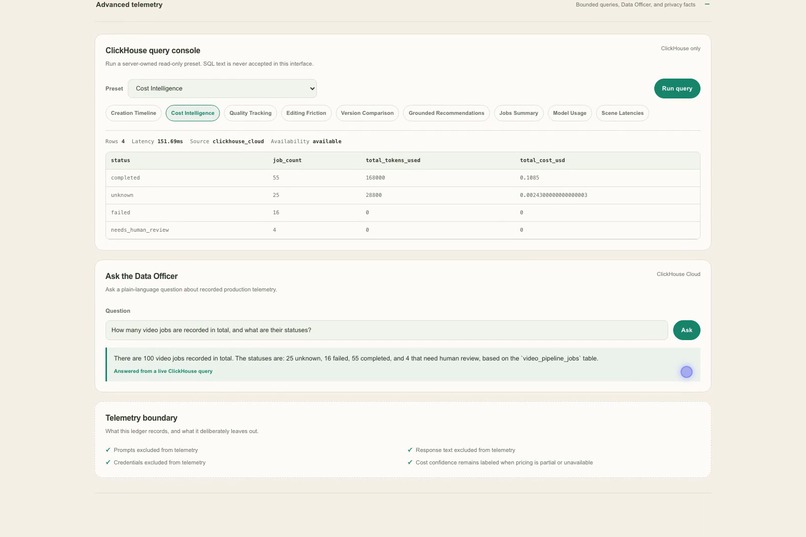The image size is (806, 537).
Task: Click the 'ClickHouse only' label
Action: [x=681, y=48]
